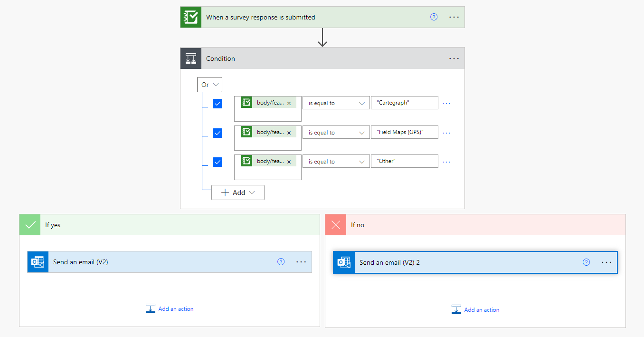Image resolution: width=644 pixels, height=337 pixels.
Task: Expand the operator dropdown for the "Cartegraph" row
Action: pyautogui.click(x=336, y=103)
